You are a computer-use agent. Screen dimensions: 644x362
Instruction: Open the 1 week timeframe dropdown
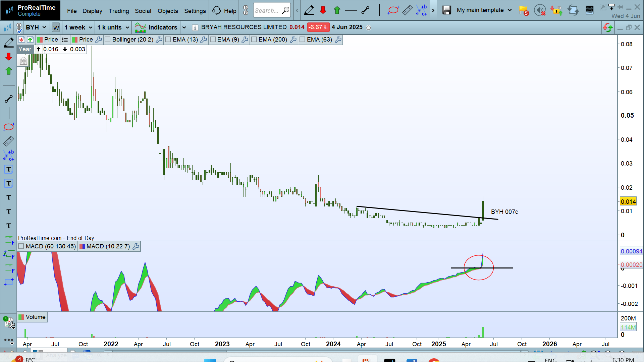click(x=78, y=27)
